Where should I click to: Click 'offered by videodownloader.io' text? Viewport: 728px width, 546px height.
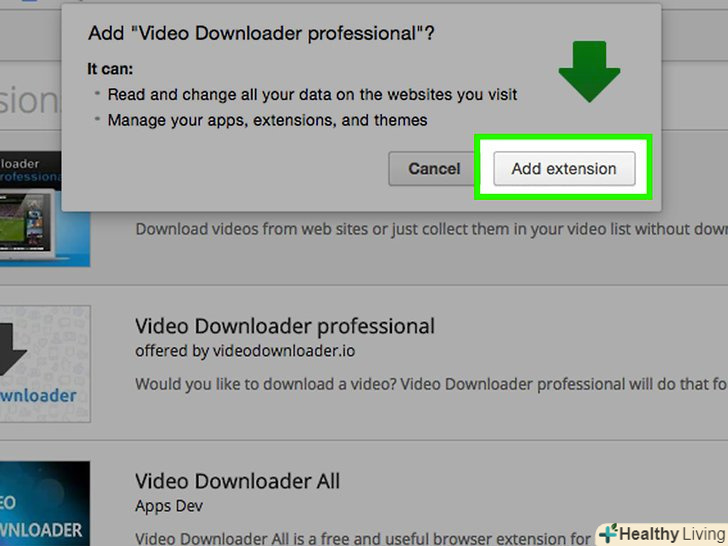coord(245,351)
